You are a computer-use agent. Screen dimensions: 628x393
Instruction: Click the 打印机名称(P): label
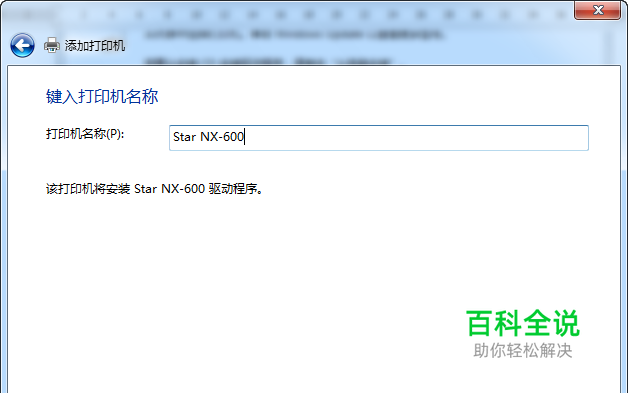(85, 134)
